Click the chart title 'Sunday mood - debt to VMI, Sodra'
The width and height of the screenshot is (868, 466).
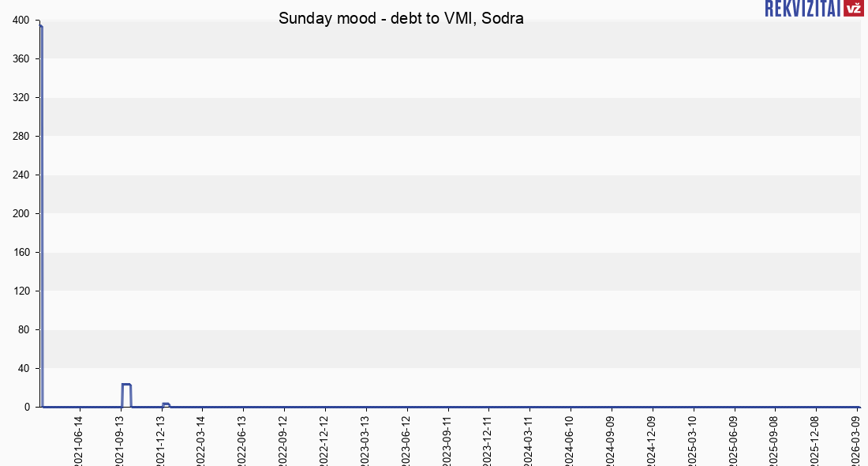click(x=401, y=18)
